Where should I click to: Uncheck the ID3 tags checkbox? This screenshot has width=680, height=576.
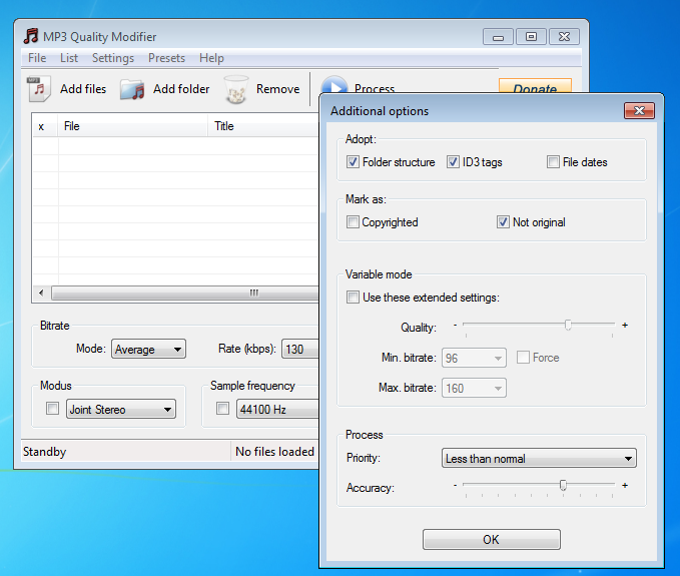[x=453, y=162]
